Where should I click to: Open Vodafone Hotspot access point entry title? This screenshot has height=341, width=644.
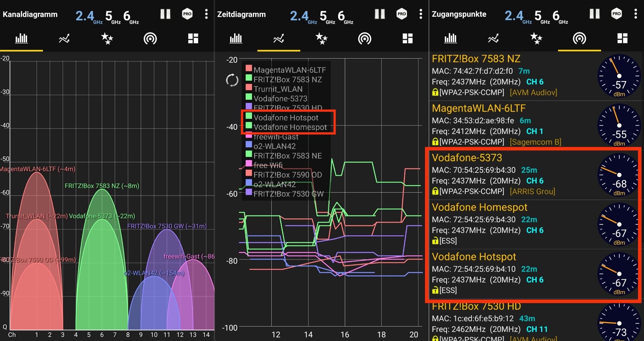pyautogui.click(x=474, y=257)
